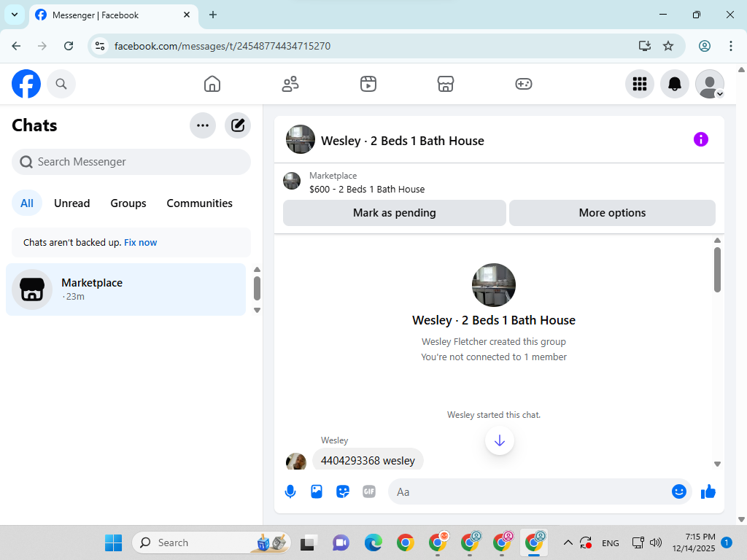Open conversation information purple icon
747x560 pixels.
click(x=701, y=139)
